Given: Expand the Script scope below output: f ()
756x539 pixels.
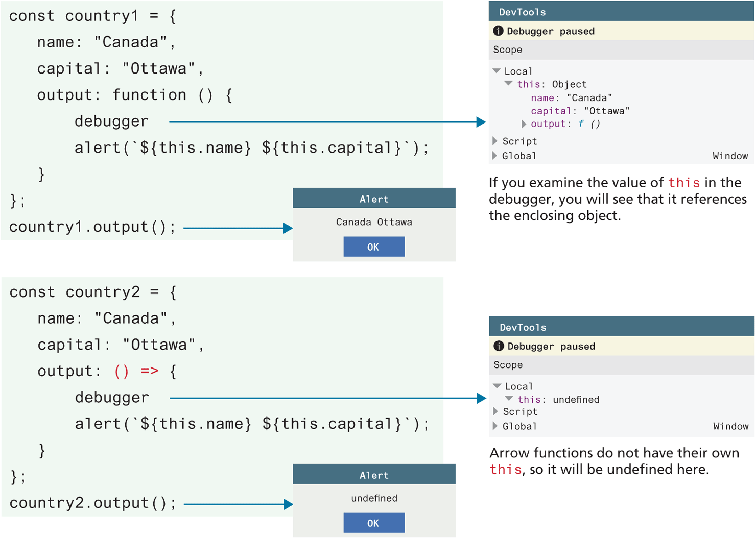Looking at the screenshot, I should coord(495,141).
